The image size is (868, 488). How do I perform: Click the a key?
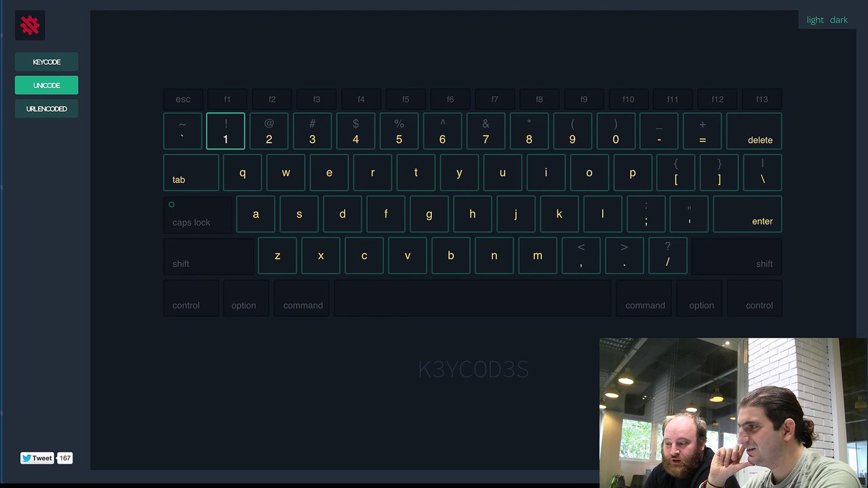256,214
